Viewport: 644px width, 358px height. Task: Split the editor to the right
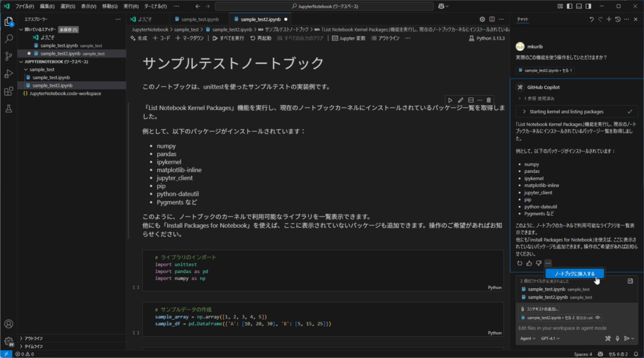492,20
